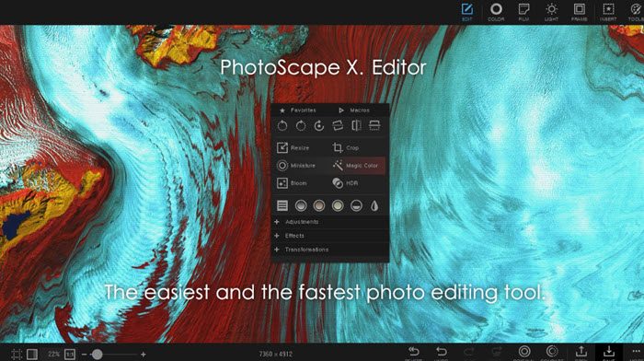Switch to the Insert tab
This screenshot has width=644, height=361.
(608, 12)
